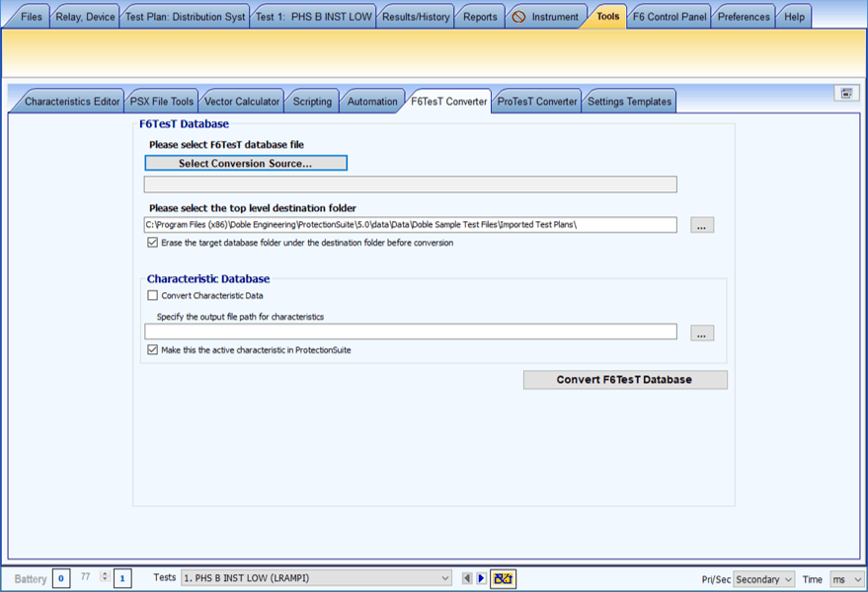Open the Reports tab
This screenshot has height=592, width=868.
pyautogui.click(x=480, y=17)
